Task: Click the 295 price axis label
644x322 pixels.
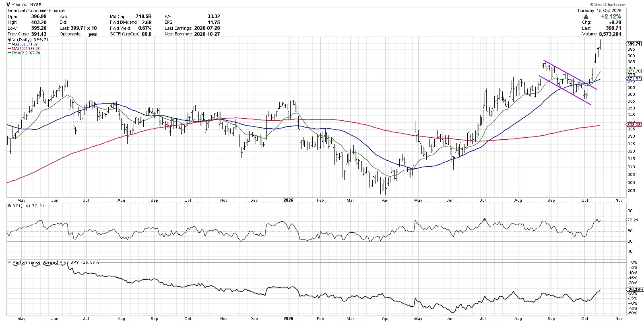Action: pyautogui.click(x=631, y=190)
